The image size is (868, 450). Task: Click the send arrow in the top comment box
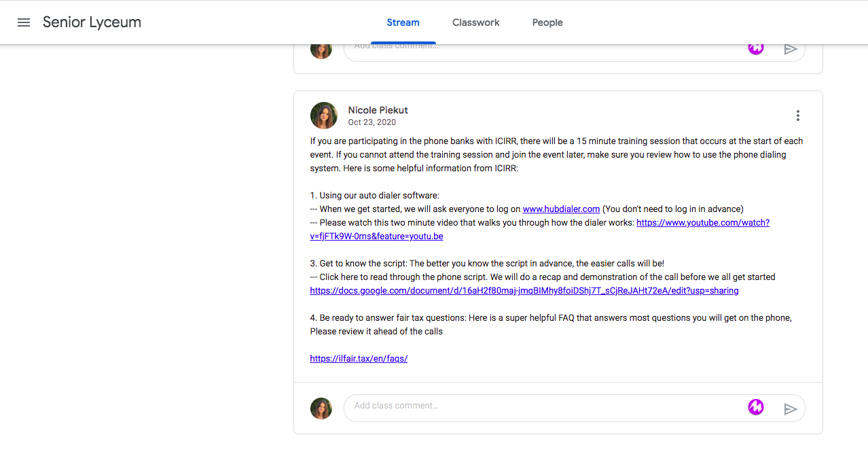pyautogui.click(x=790, y=50)
